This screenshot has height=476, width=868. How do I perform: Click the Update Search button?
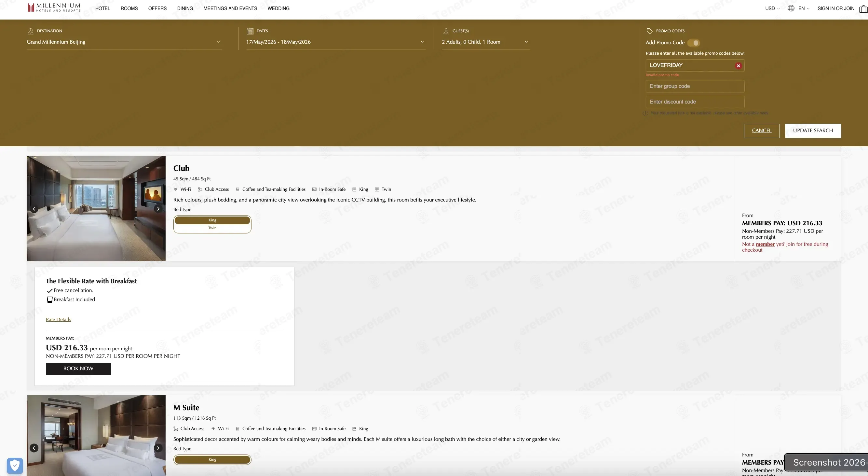(x=813, y=131)
